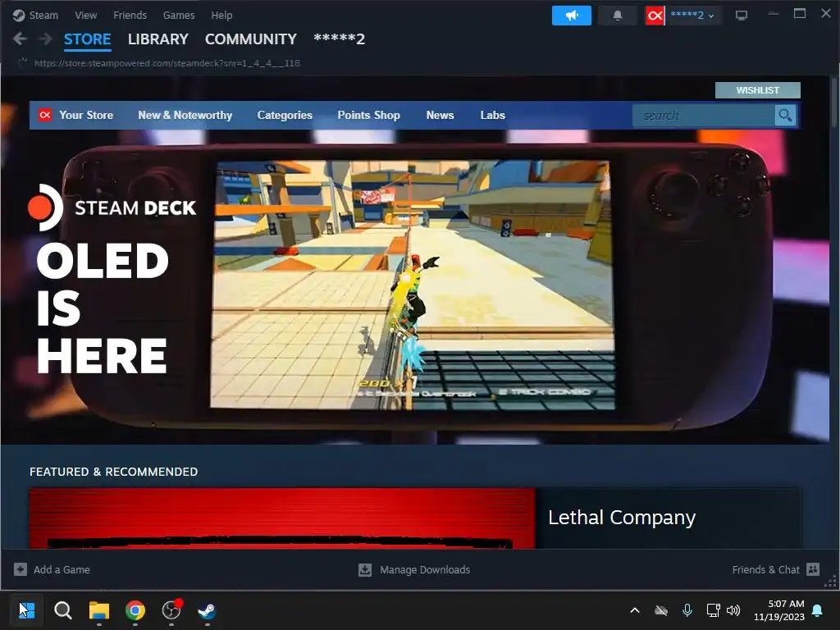Open the News link
Image resolution: width=840 pixels, height=630 pixels.
click(x=440, y=115)
